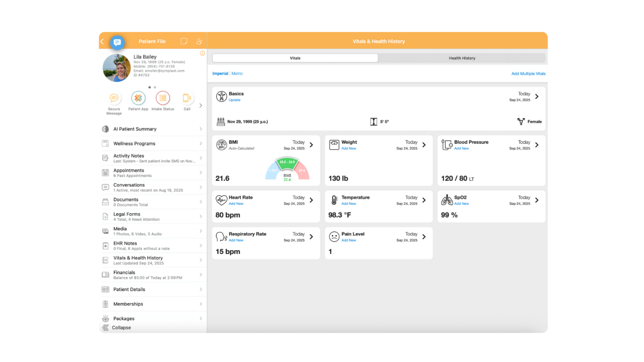The width and height of the screenshot is (644, 362).
Task: Click Lila Bailey's profile photo
Action: coord(116,68)
